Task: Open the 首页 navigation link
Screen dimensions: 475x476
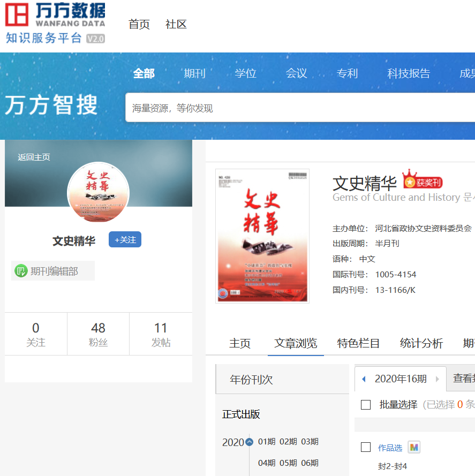Action: pos(139,24)
